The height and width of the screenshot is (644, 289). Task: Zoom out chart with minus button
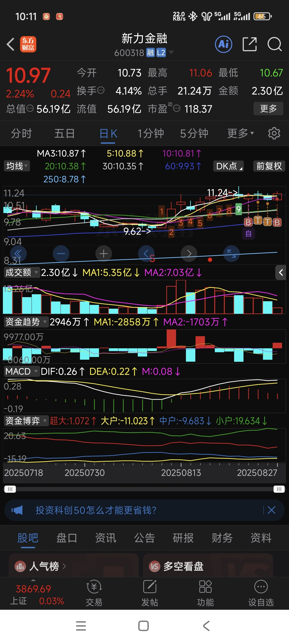[61, 254]
